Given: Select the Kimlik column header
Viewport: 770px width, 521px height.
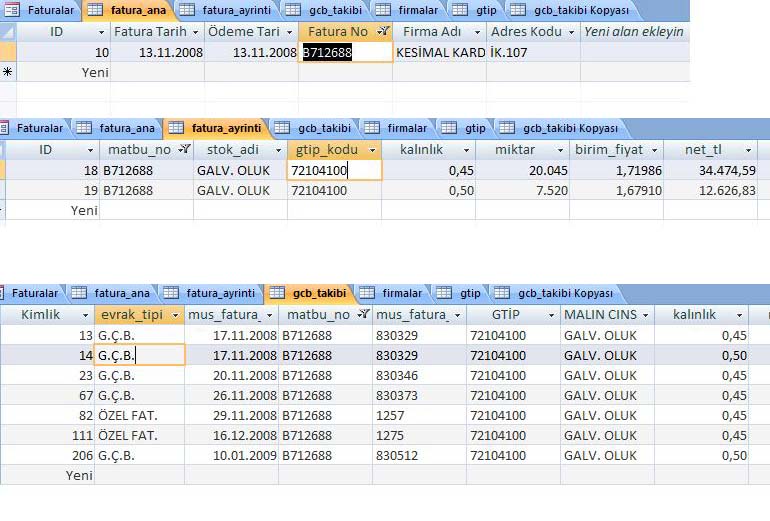Looking at the screenshot, I should 42,315.
